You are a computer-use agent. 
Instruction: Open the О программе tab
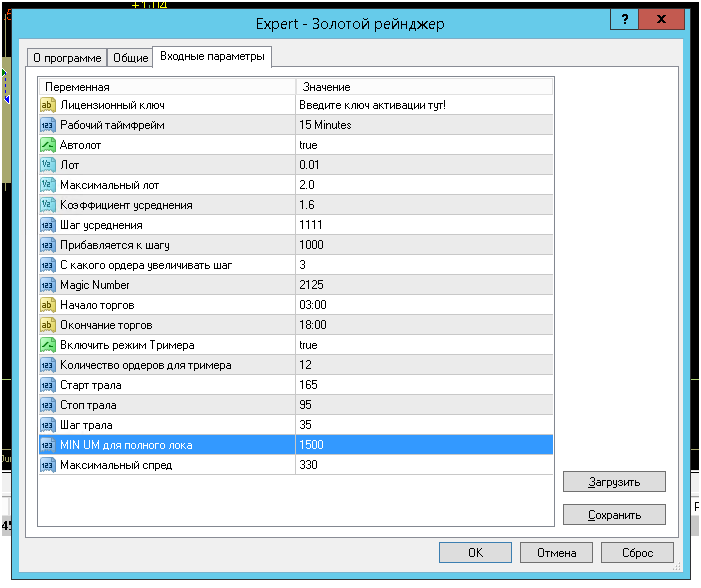tap(67, 58)
